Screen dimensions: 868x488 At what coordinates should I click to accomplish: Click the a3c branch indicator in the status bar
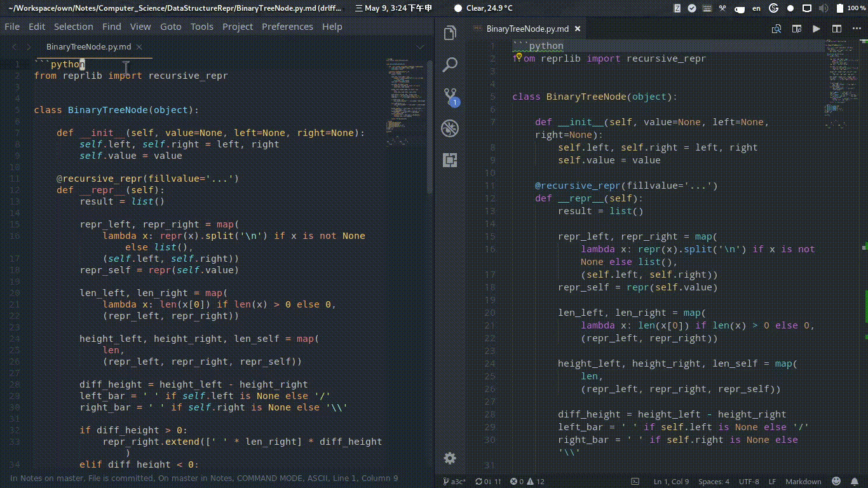455,481
